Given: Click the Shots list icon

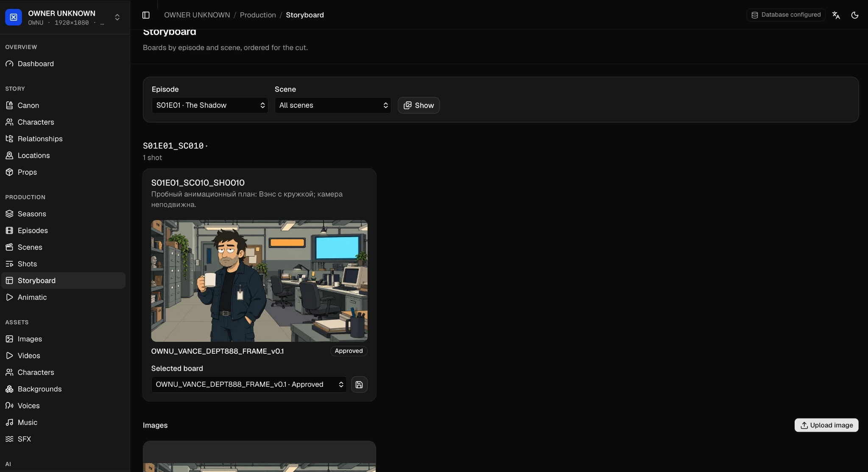Looking at the screenshot, I should [9, 264].
